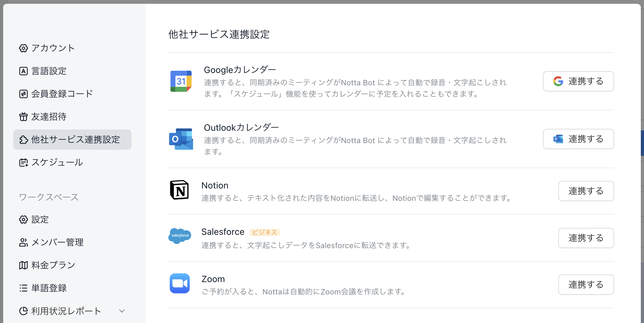Open 言語設定 from the sidebar
644x323 pixels.
pos(48,71)
